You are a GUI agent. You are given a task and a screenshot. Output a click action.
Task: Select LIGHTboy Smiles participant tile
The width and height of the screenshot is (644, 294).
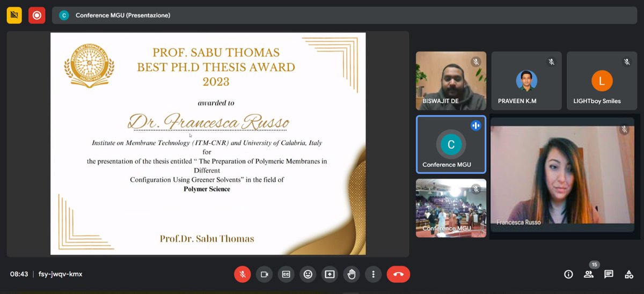coord(602,80)
